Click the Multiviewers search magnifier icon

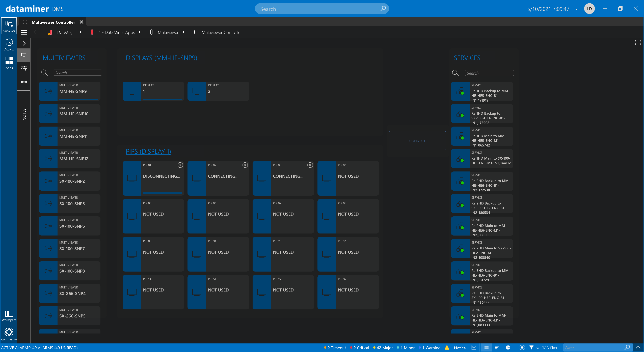[44, 73]
